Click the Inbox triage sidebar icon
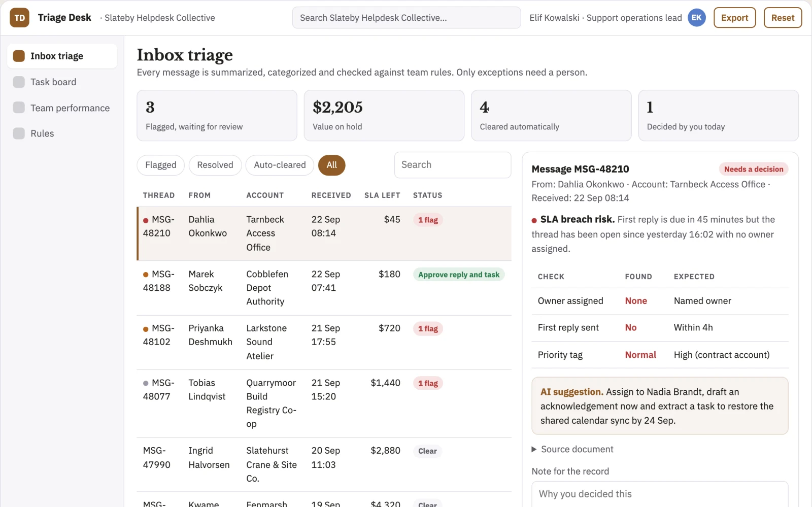 coord(19,56)
